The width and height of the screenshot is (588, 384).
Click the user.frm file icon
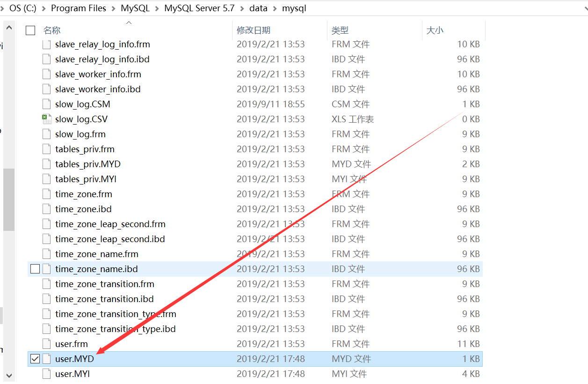[x=46, y=344]
